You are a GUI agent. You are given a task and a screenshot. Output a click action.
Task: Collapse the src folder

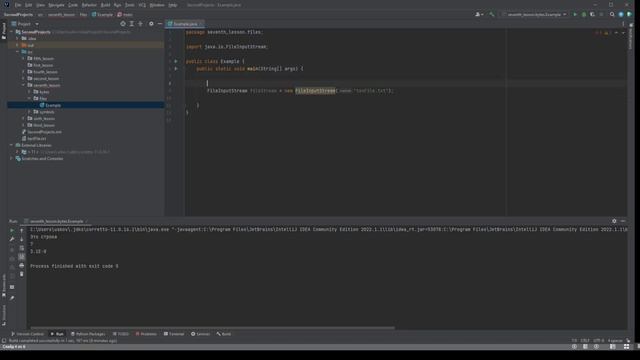tap(18, 52)
